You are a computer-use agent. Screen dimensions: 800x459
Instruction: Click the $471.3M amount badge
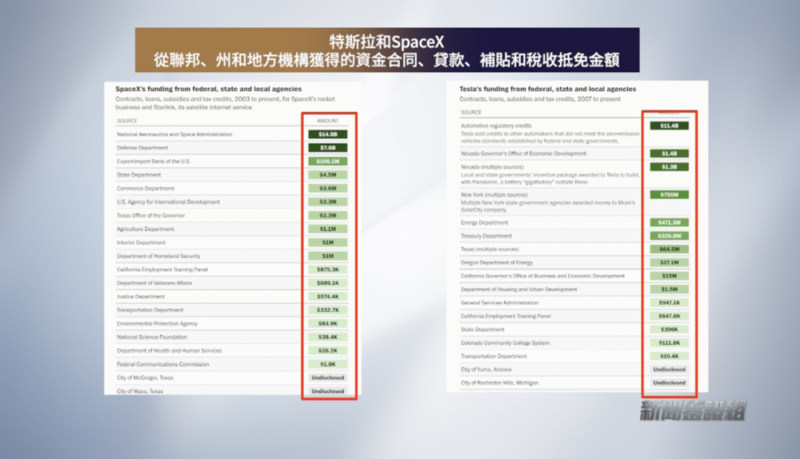point(669,223)
